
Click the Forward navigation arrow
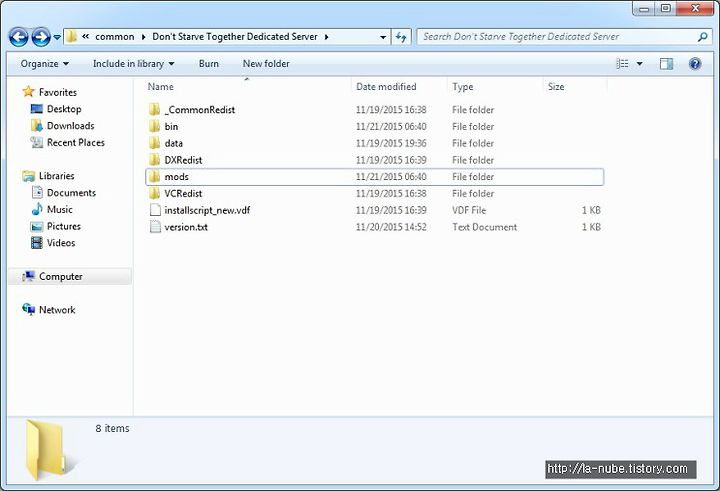(x=40, y=37)
